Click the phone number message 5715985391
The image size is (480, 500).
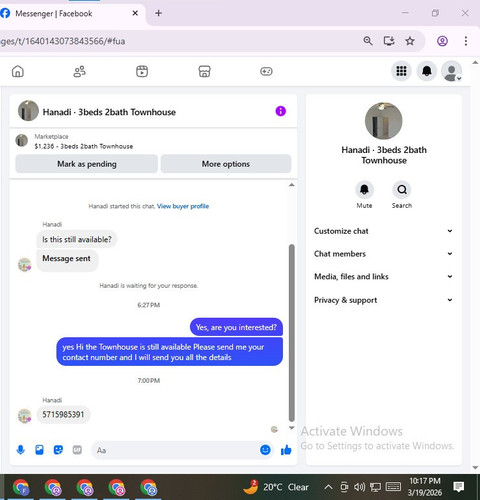tap(63, 415)
